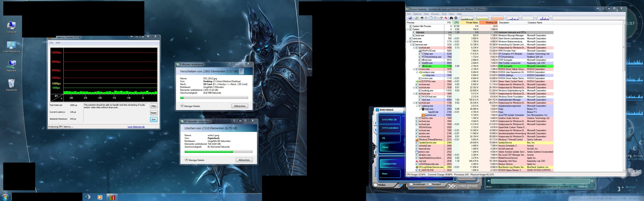Viewport: 644px width, 201px height.
Task: Click Abbrechen in the Verschieben dialog
Action: [x=240, y=106]
